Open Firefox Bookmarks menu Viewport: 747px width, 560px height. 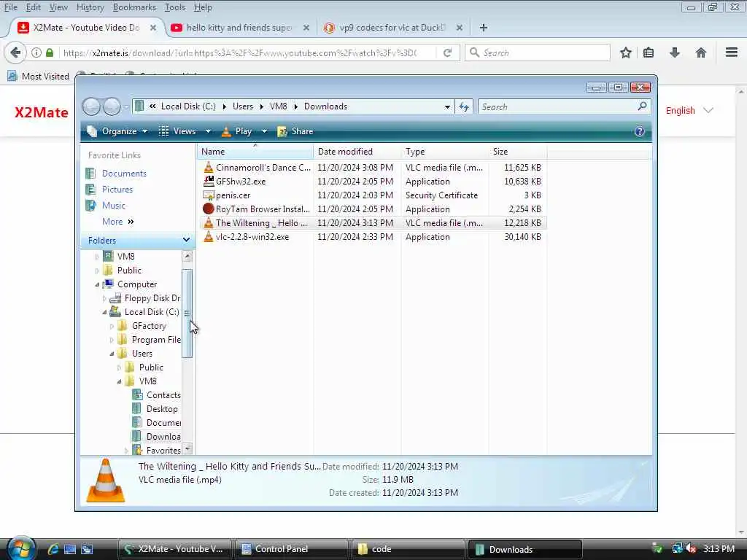point(134,7)
